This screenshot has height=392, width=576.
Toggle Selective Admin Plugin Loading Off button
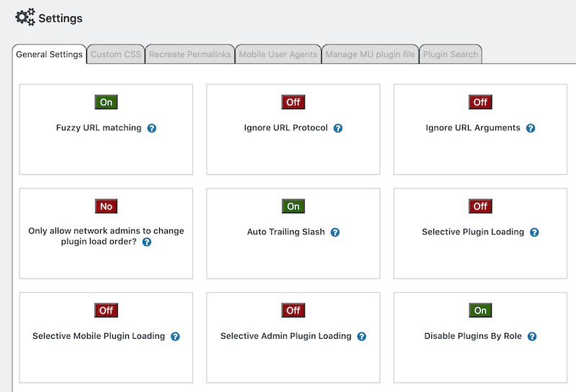click(293, 311)
